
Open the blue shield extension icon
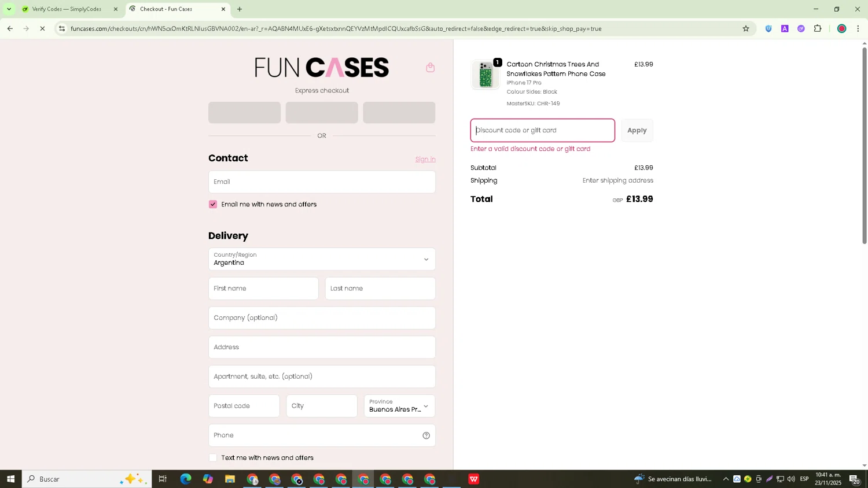coord(768,28)
